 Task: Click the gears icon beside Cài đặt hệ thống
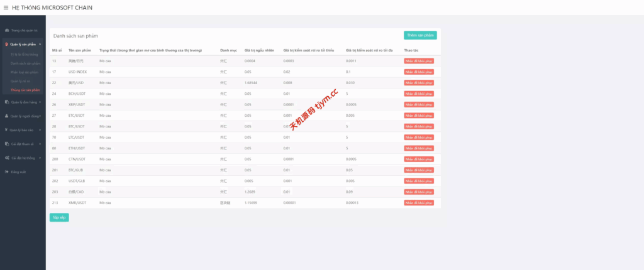pos(6,158)
